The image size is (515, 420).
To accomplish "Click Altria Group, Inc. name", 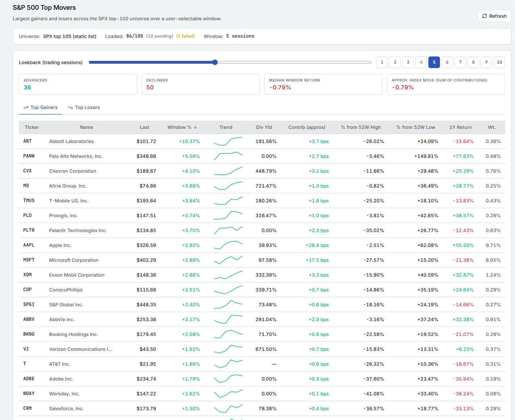I will tap(68, 186).
